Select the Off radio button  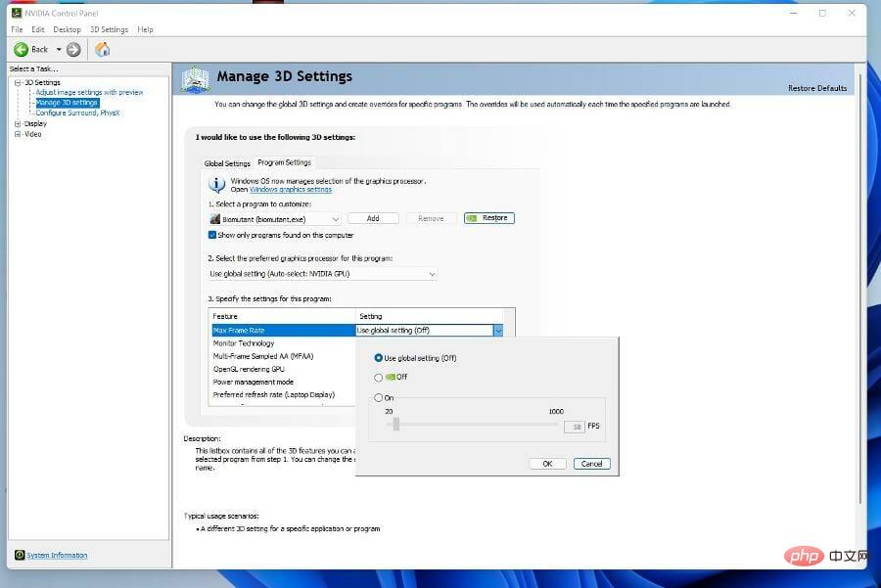[x=378, y=378]
